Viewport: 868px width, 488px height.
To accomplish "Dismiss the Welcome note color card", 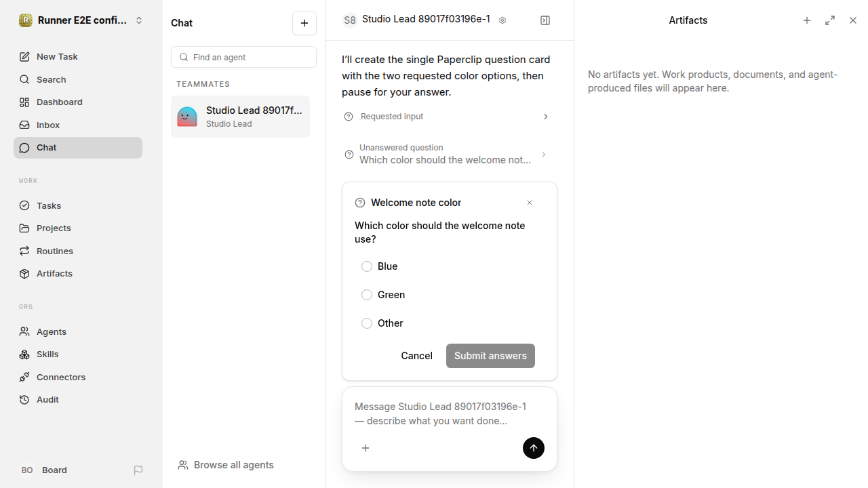I will point(530,203).
